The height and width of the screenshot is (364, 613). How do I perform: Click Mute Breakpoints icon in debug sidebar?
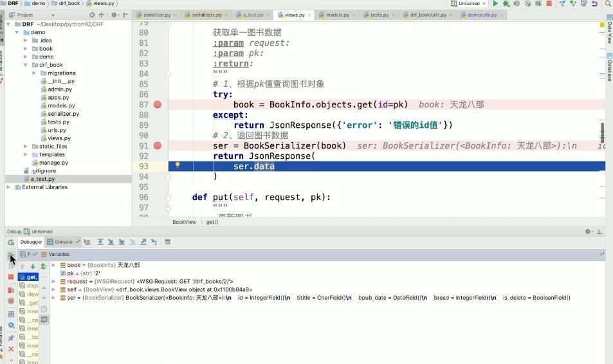tap(11, 300)
